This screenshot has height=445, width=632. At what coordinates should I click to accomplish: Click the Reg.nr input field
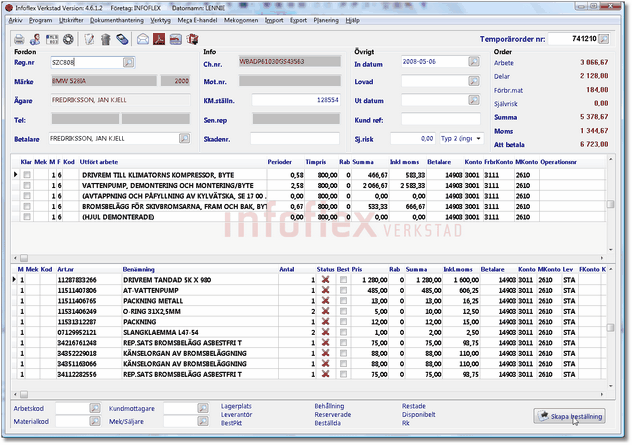pos(87,62)
